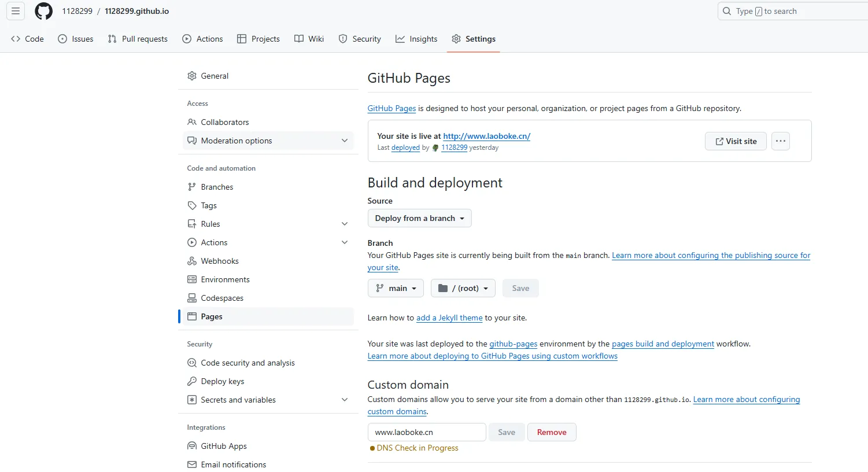This screenshot has width=868, height=472.
Task: Remove the custom domain
Action: pos(551,432)
